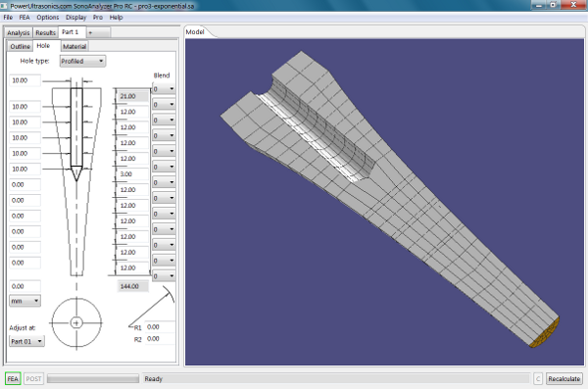Click the 3D horn model in viewport
Image resolution: width=588 pixels, height=389 pixels.
pos(390,199)
